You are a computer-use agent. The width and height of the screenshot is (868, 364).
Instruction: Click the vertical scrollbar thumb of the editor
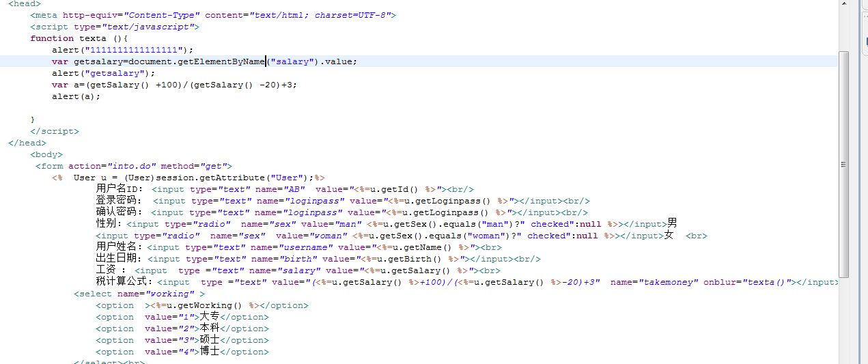coord(844,164)
